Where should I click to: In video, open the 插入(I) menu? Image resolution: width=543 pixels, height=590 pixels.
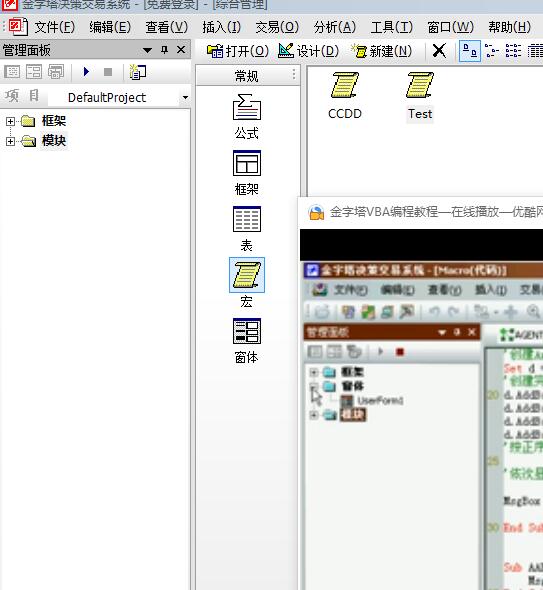pos(491,290)
